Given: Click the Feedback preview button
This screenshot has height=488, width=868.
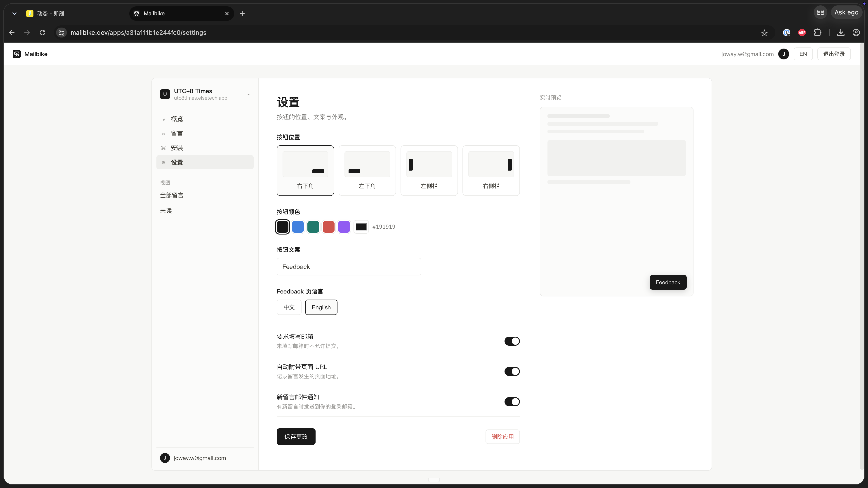Looking at the screenshot, I should 668,282.
